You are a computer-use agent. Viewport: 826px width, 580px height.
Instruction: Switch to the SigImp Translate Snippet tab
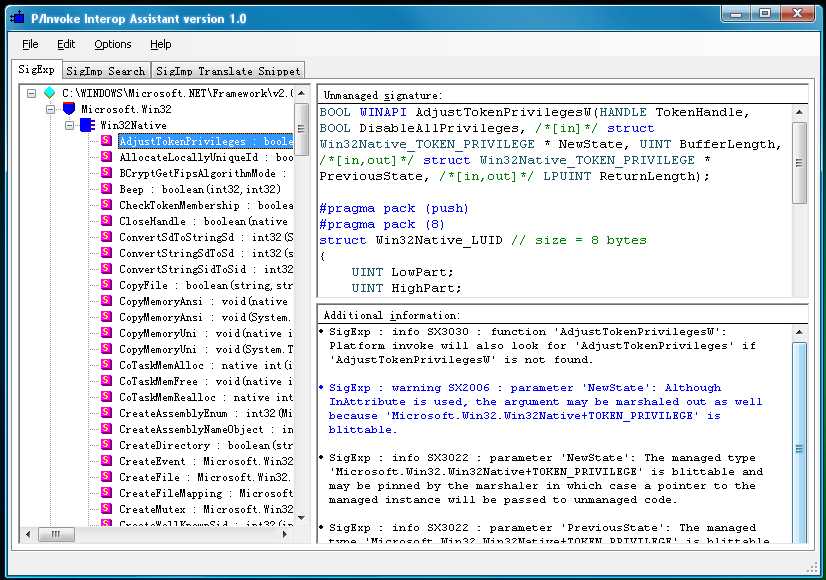pyautogui.click(x=228, y=71)
